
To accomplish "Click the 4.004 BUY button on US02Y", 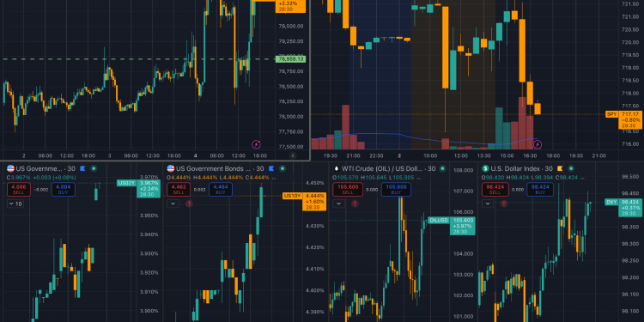I will pyautogui.click(x=64, y=190).
